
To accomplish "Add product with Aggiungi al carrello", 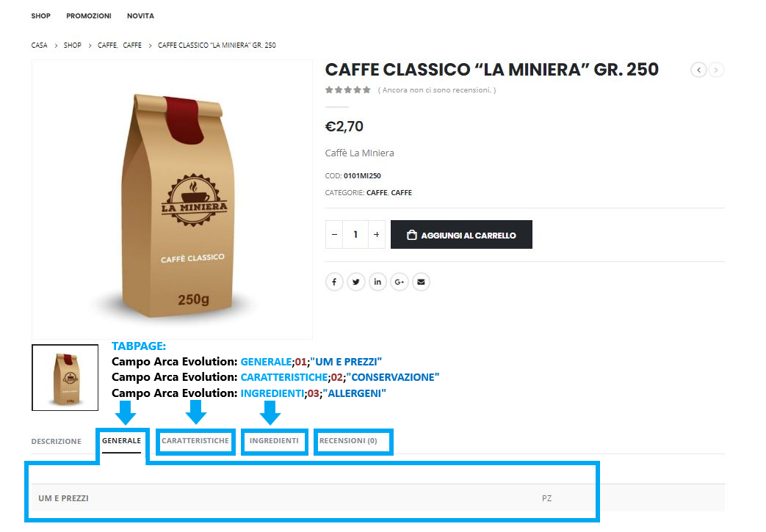I will coord(461,234).
